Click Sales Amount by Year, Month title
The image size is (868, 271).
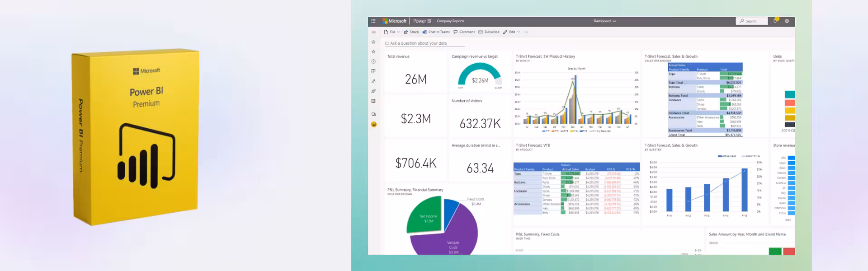(747, 234)
